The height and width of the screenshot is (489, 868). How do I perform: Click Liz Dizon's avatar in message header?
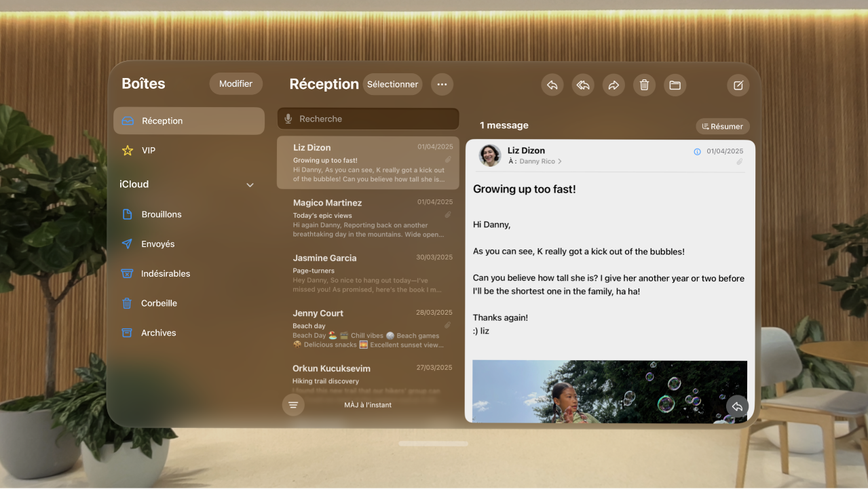coord(490,155)
